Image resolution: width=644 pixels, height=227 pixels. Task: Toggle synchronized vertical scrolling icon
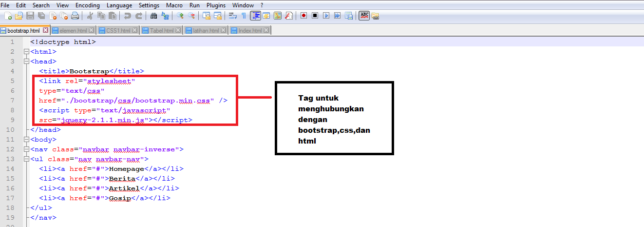(x=207, y=16)
